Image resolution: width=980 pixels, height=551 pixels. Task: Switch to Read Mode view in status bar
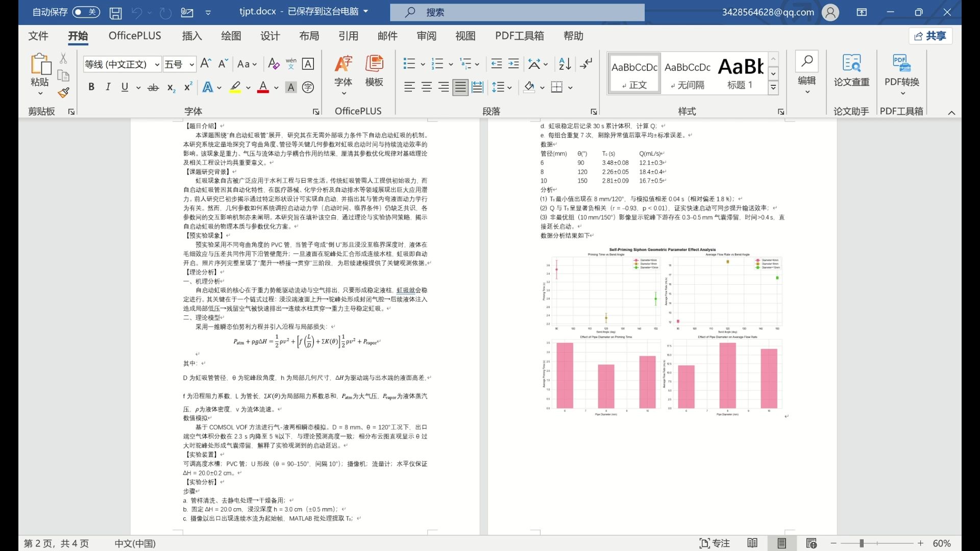tap(752, 543)
